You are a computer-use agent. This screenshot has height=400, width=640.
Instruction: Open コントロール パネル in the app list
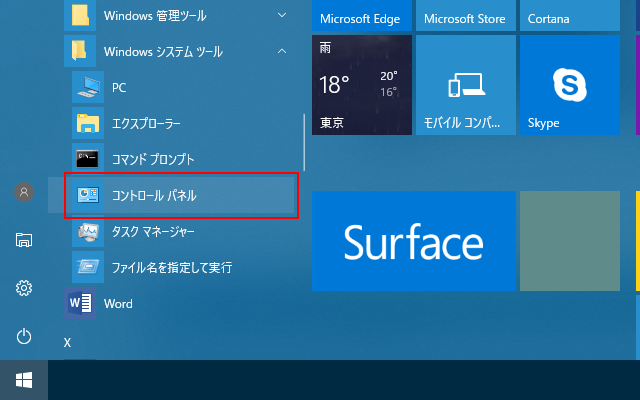[179, 195]
